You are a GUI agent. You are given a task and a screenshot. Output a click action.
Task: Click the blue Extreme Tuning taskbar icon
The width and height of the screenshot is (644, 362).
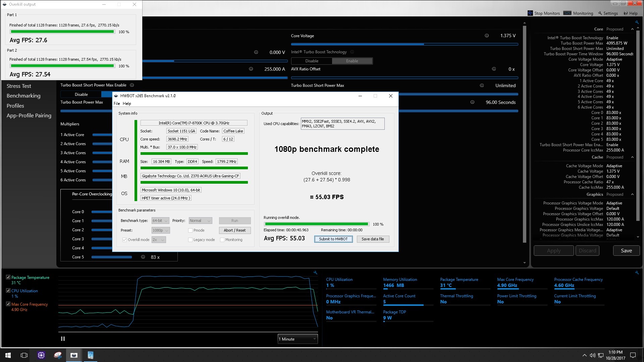click(90, 355)
